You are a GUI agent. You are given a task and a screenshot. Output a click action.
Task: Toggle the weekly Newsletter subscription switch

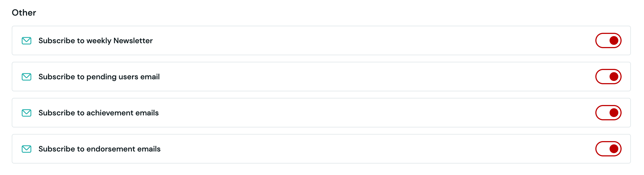pyautogui.click(x=608, y=40)
